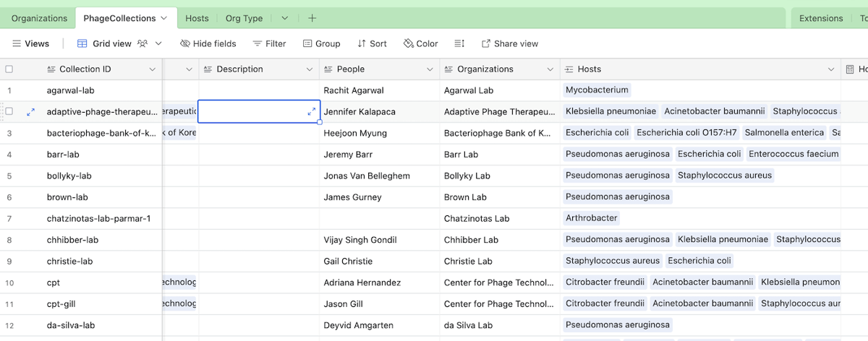The height and width of the screenshot is (341, 868).
Task: Open Hosts column dropdown arrow
Action: pos(830,69)
